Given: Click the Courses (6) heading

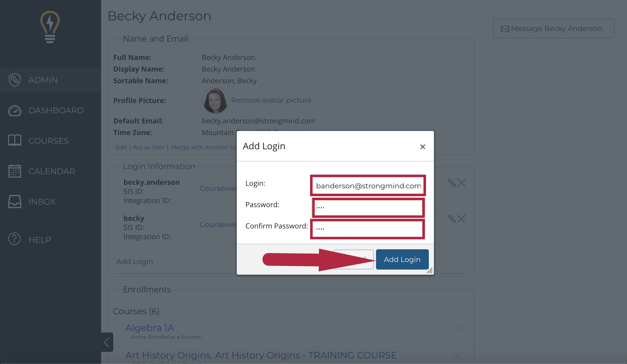Looking at the screenshot, I should 136,311.
